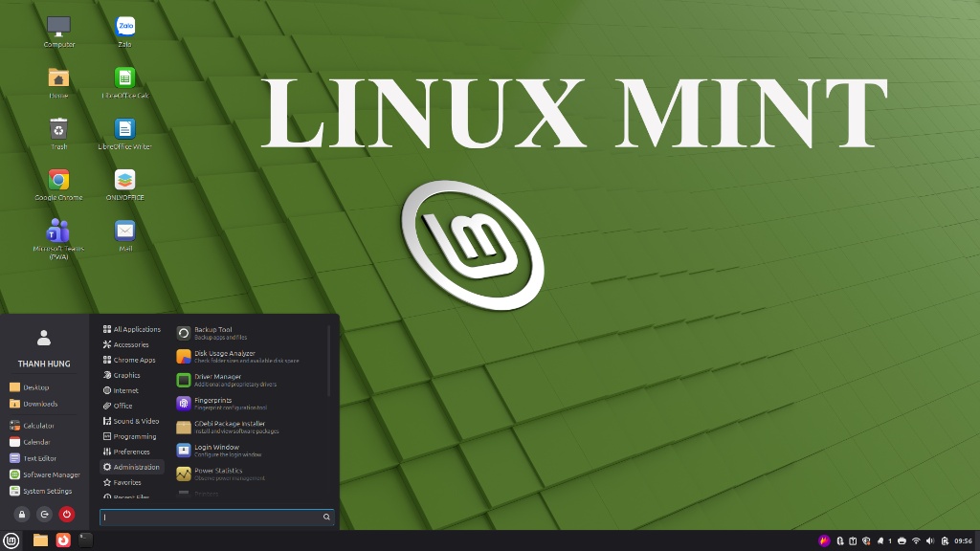The width and height of the screenshot is (980, 551).
Task: Select the Office category
Action: tap(132, 406)
